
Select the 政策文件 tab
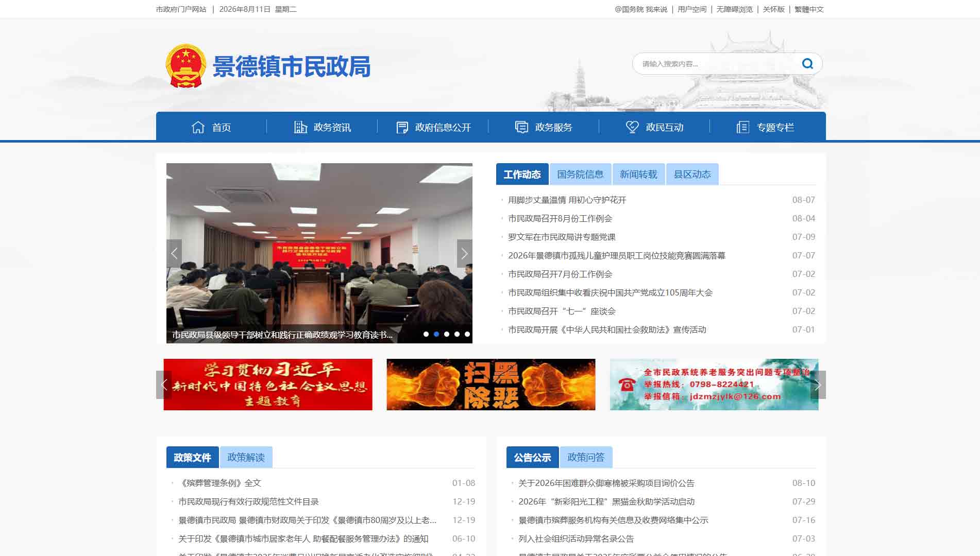click(192, 457)
